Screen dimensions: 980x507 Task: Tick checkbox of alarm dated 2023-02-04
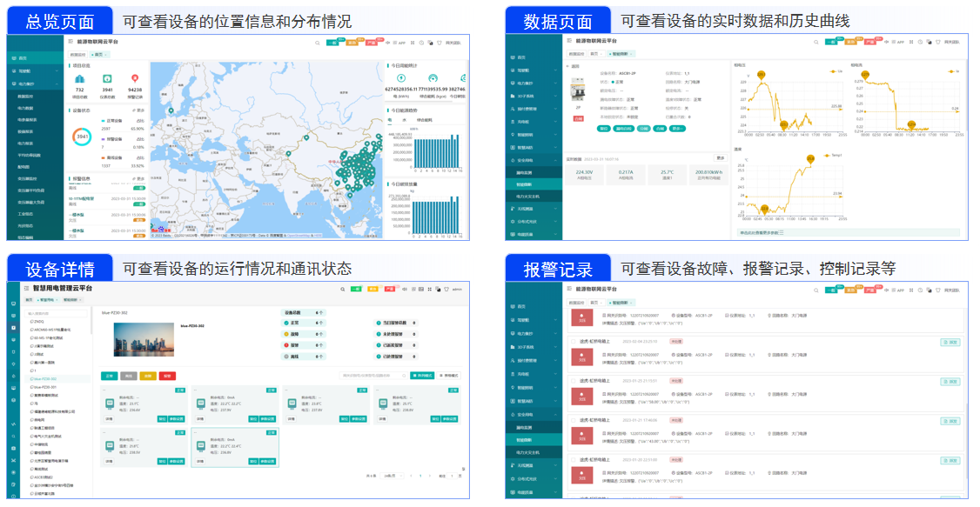[x=574, y=342]
